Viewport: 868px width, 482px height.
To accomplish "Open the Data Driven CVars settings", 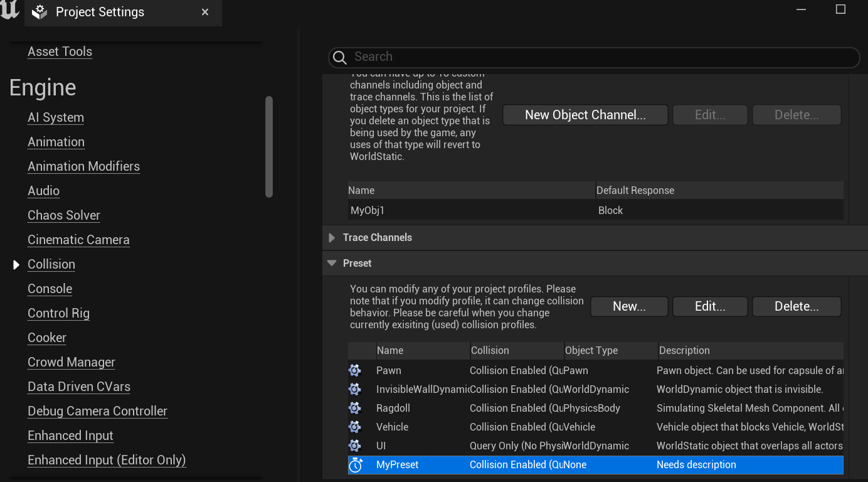I will pyautogui.click(x=79, y=387).
